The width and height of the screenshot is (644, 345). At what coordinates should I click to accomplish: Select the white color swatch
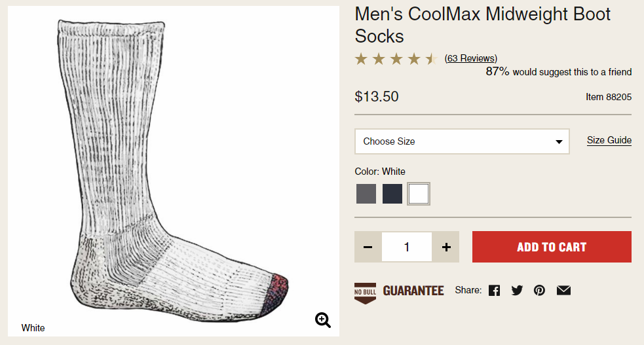pyautogui.click(x=419, y=194)
